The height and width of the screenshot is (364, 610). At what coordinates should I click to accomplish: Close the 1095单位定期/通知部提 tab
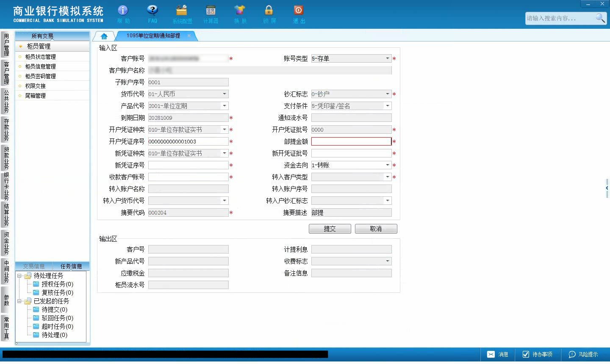pyautogui.click(x=189, y=36)
